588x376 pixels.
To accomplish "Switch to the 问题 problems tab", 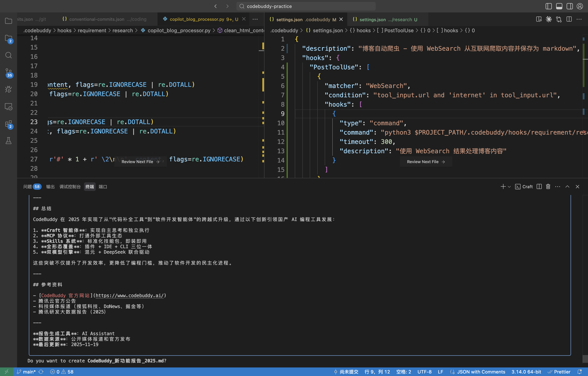I will [32, 186].
